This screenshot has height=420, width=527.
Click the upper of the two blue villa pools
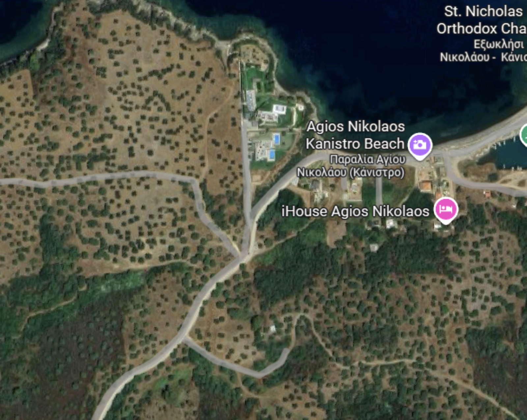pos(277,139)
